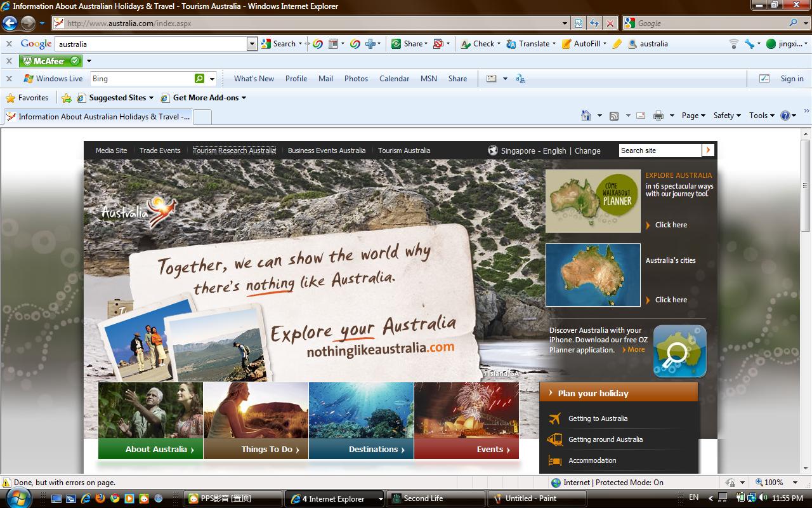This screenshot has width=812, height=508.
Task: Click the Windows Start orb
Action: [17, 498]
